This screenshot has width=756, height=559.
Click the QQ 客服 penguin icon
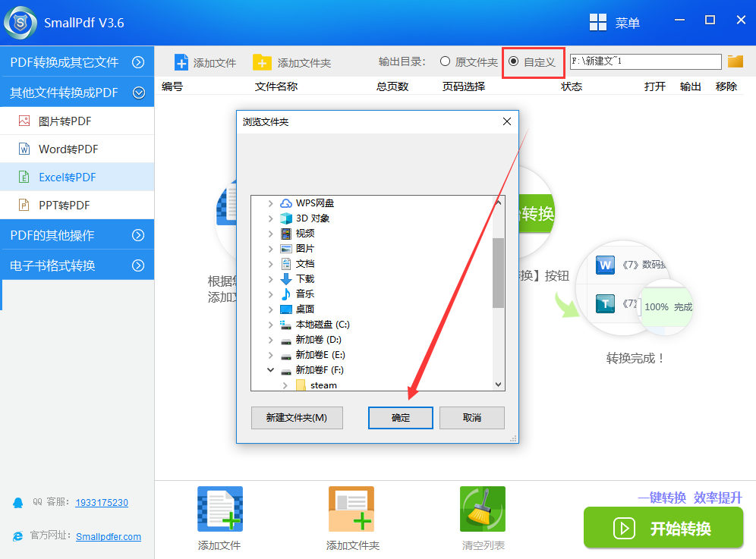tap(18, 503)
